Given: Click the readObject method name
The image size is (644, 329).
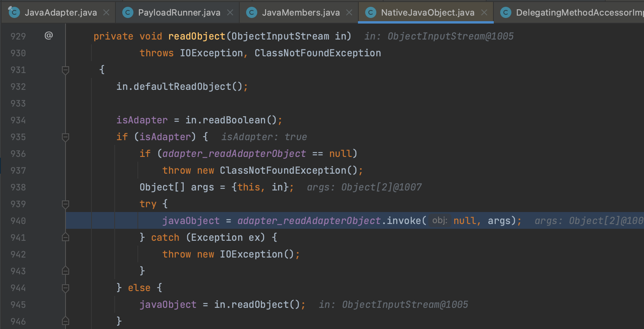Looking at the screenshot, I should point(197,36).
